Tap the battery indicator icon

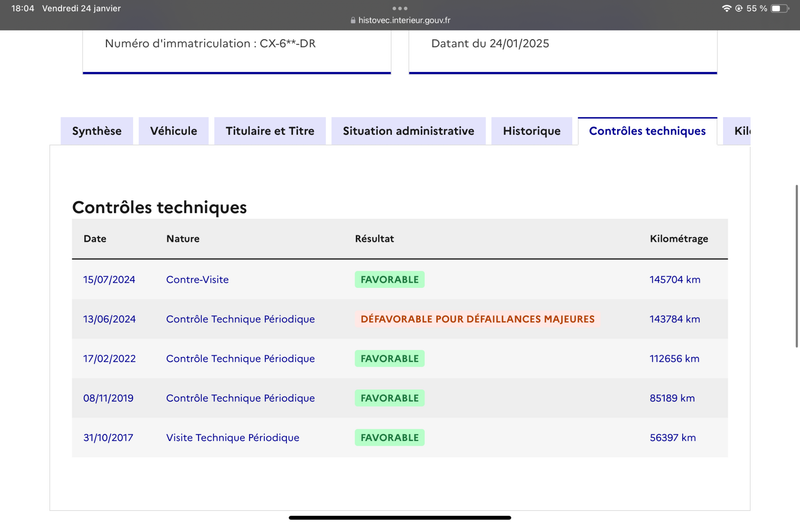click(x=780, y=8)
